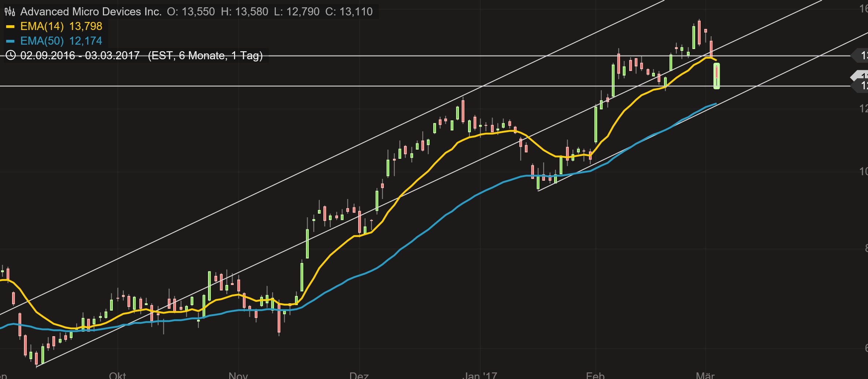
Task: Click the Feb label on time axis
Action: point(595,375)
